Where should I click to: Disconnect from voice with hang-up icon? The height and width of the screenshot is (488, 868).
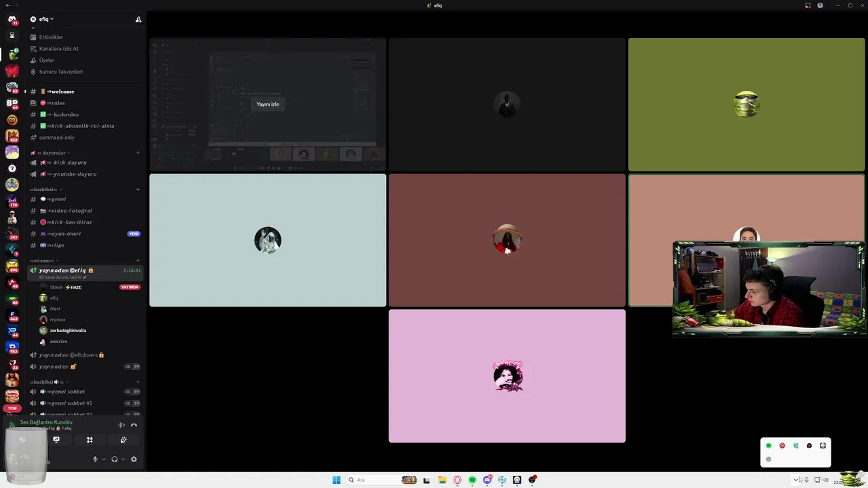[x=134, y=425]
